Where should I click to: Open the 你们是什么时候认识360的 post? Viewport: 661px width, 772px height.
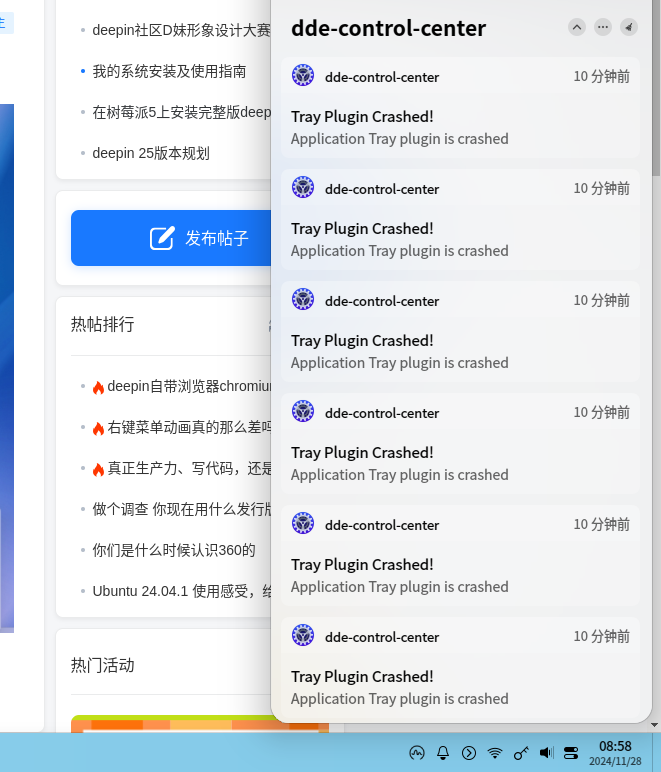(x=174, y=550)
